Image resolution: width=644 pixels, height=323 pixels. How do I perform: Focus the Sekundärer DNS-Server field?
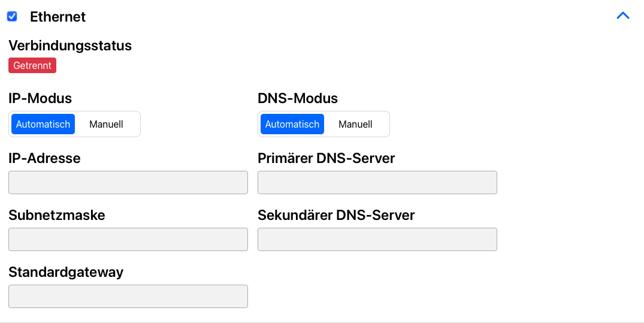click(x=377, y=239)
